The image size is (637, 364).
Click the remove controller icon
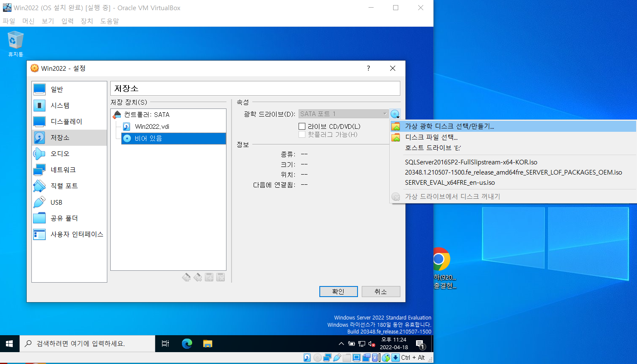198,277
